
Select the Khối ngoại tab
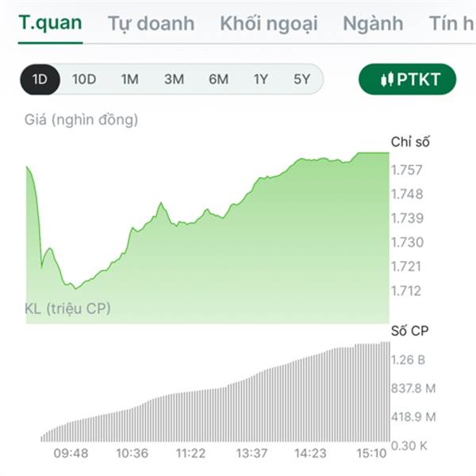[x=269, y=24]
